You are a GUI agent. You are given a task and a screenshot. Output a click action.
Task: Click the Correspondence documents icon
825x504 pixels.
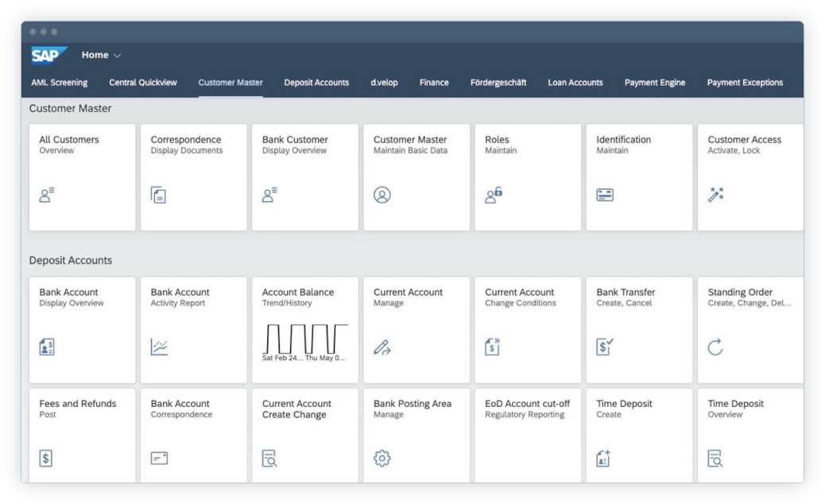[x=159, y=195]
